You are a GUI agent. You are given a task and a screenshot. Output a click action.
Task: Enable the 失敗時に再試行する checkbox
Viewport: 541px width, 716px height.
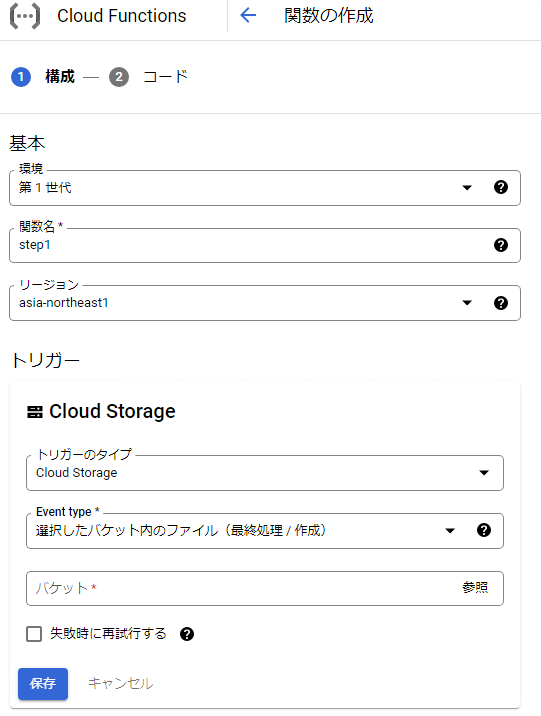(x=34, y=634)
